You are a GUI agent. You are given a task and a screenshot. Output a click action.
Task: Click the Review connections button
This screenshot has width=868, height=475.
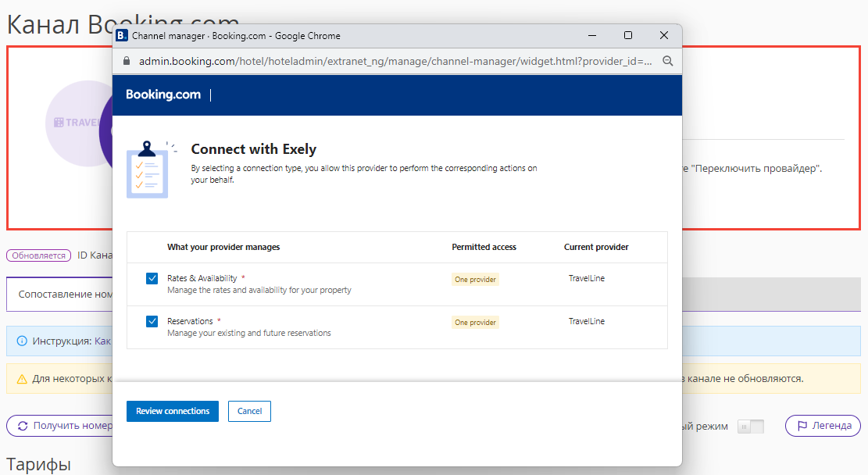point(173,412)
